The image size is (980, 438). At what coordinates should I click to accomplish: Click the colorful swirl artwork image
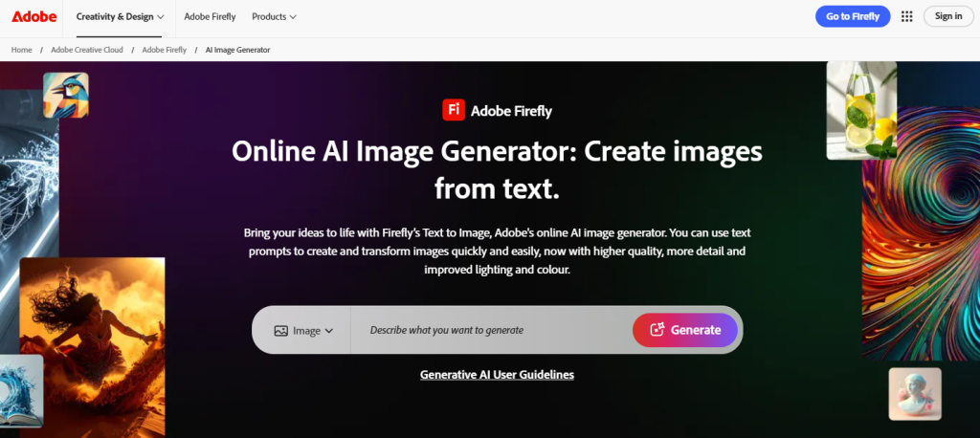922,233
